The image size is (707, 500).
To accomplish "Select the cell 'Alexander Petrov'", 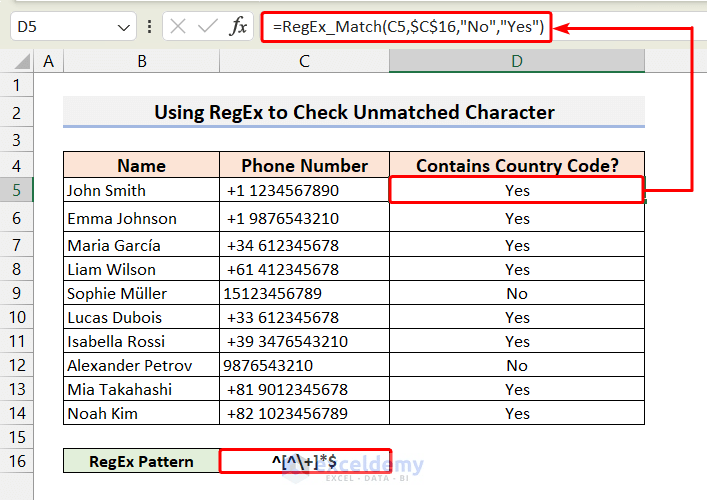I will [142, 365].
